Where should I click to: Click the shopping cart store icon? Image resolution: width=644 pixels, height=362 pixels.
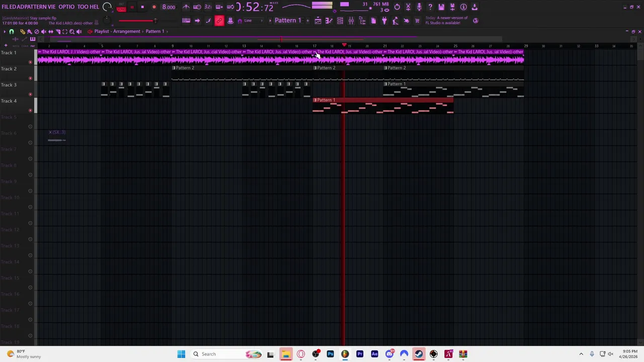[x=417, y=21]
